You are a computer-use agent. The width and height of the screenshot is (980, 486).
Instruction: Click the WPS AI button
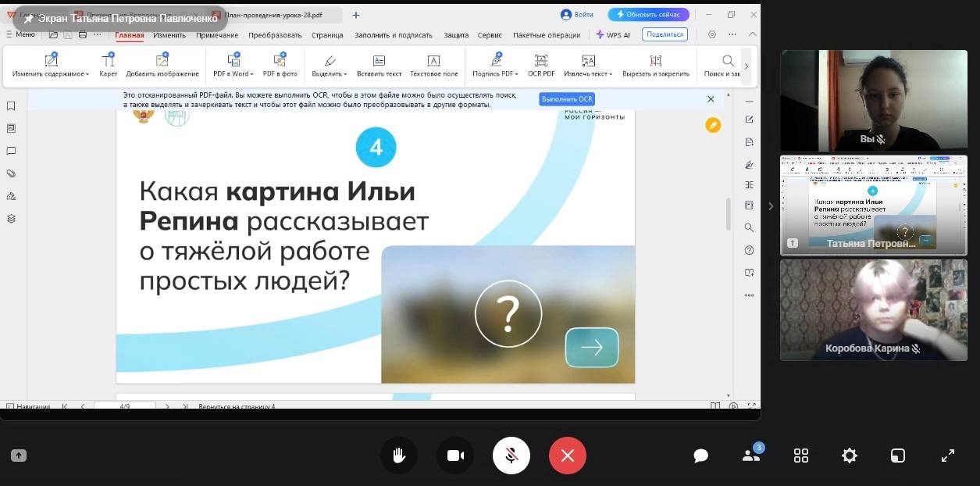coord(613,35)
